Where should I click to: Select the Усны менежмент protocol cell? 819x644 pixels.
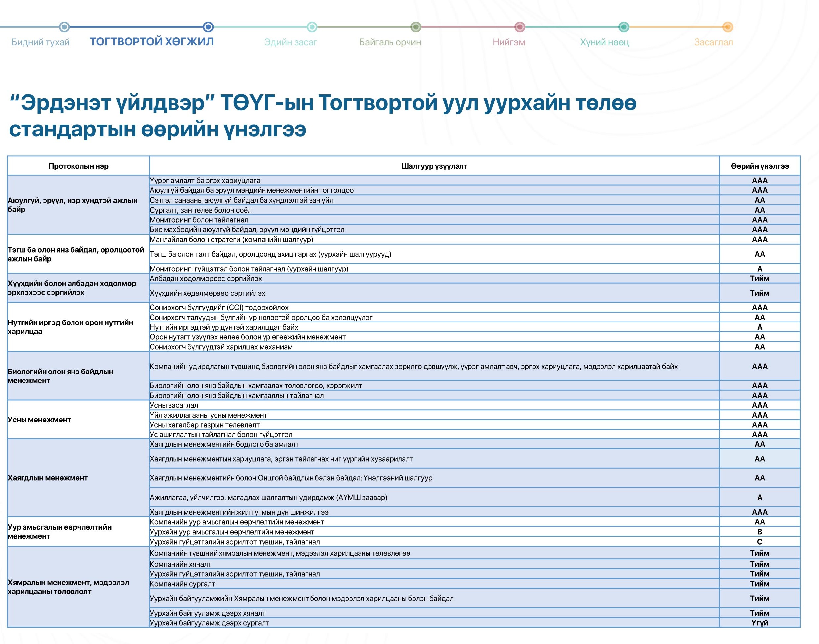(x=39, y=420)
